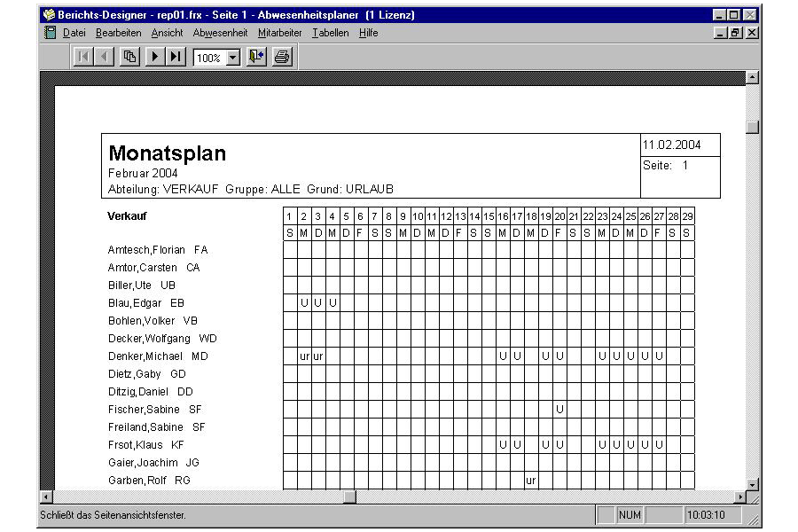Click the vertical scrollbar thumb

pyautogui.click(x=752, y=127)
